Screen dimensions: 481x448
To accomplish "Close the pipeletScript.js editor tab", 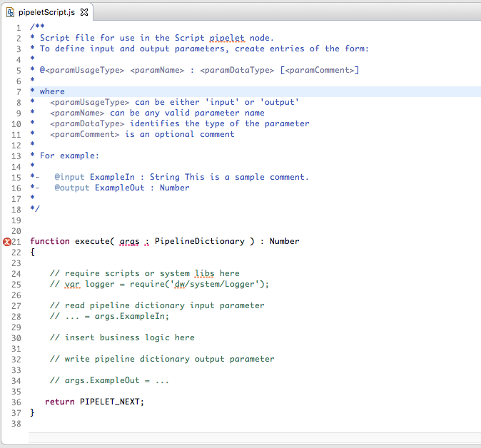I will click(83, 12).
